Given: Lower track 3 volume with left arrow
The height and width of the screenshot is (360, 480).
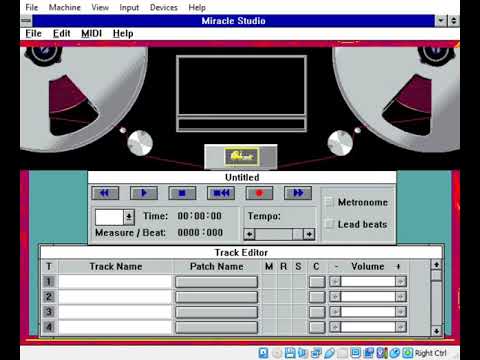Looking at the screenshot, I should [335, 312].
